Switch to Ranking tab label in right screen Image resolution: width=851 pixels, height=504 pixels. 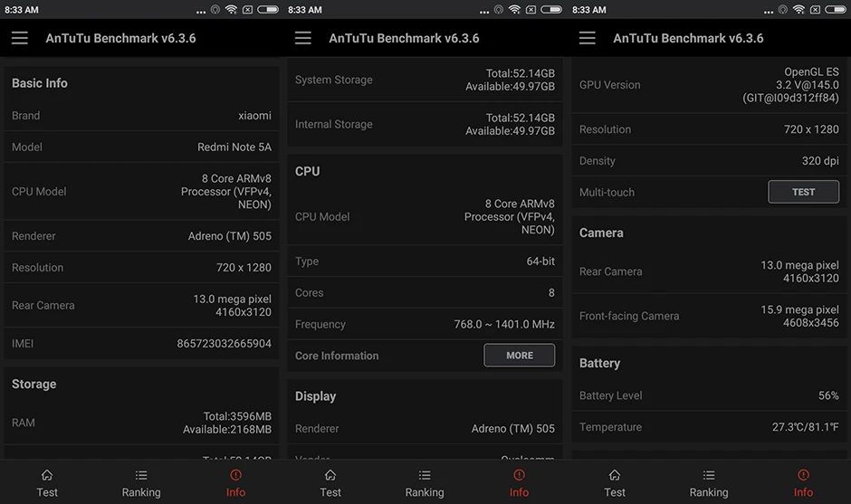[x=709, y=492]
